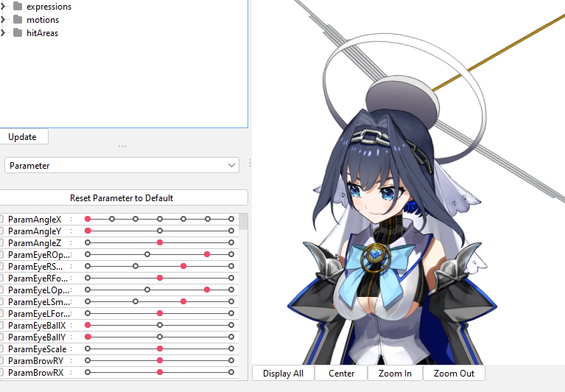Screen dimensions: 565x392
Task: Select the hitAreas folder icon
Action: [18, 32]
